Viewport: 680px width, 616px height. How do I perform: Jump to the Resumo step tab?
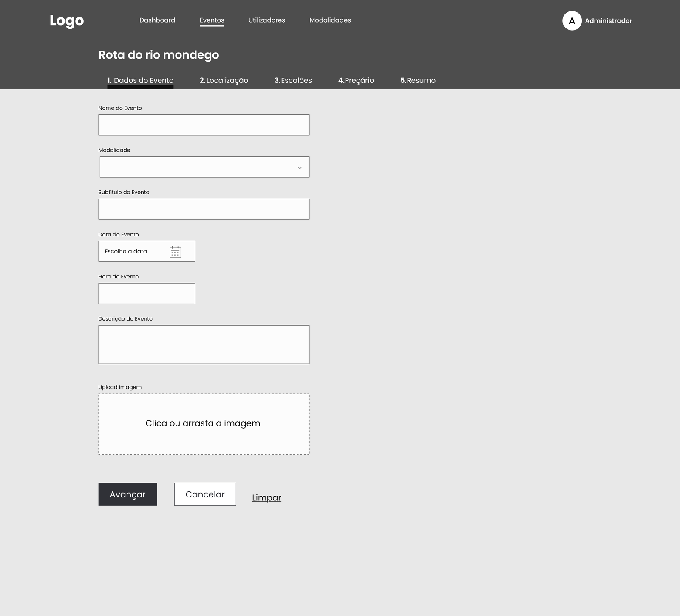click(x=417, y=80)
